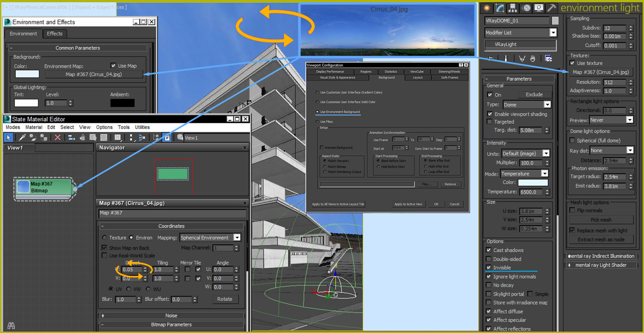
Task: Select the Texture radio button in Coordinates
Action: (x=104, y=238)
